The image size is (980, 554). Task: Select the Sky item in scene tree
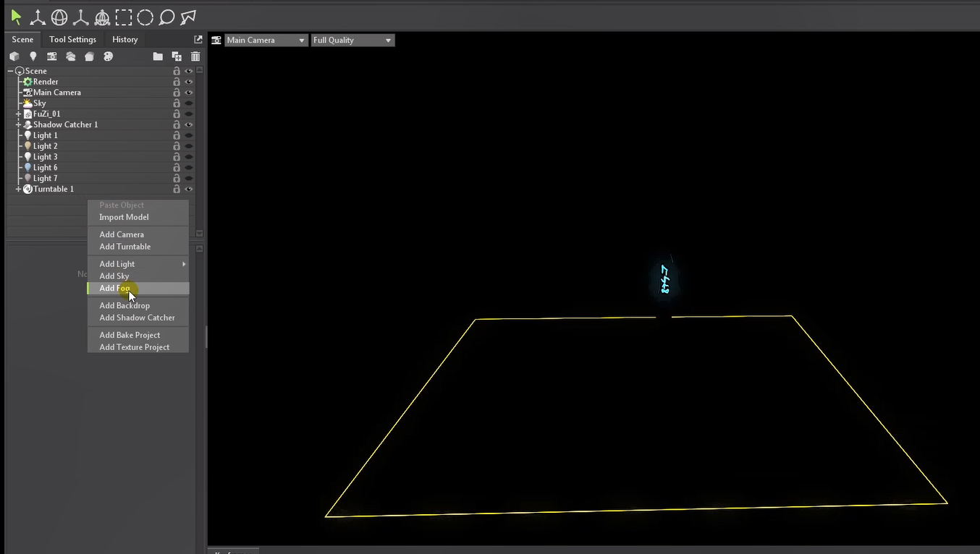(x=40, y=103)
